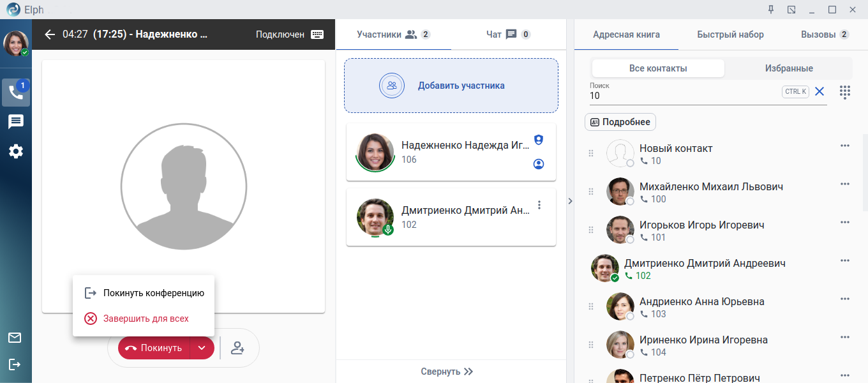Switch to the Чат tab

508,34
